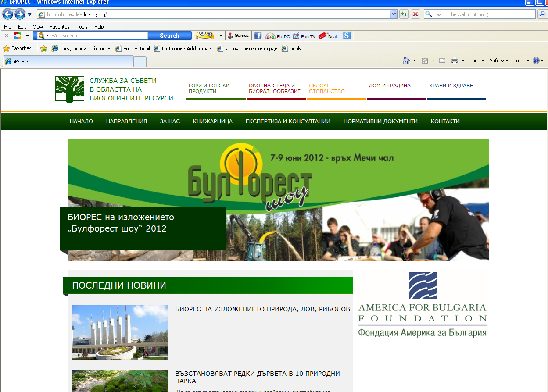Click the yellow smiley face toolbar icon
This screenshot has height=392, width=548.
pyautogui.click(x=205, y=36)
